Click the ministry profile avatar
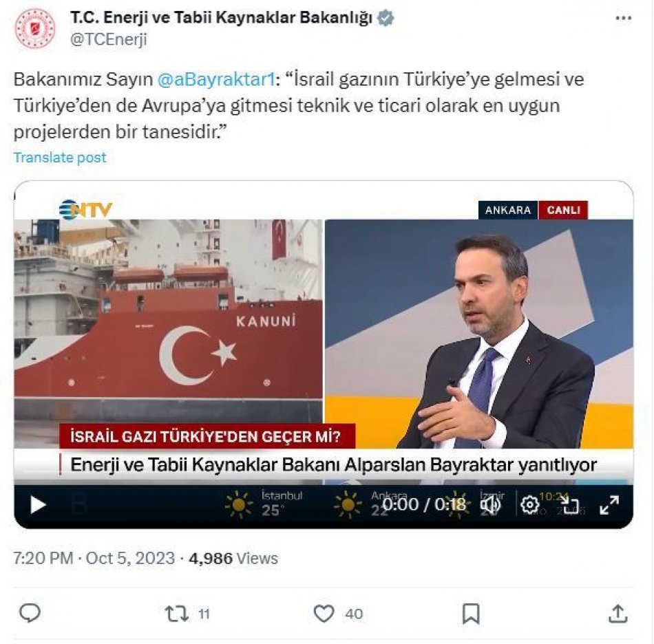This screenshot has height=644, width=654. tap(34, 28)
